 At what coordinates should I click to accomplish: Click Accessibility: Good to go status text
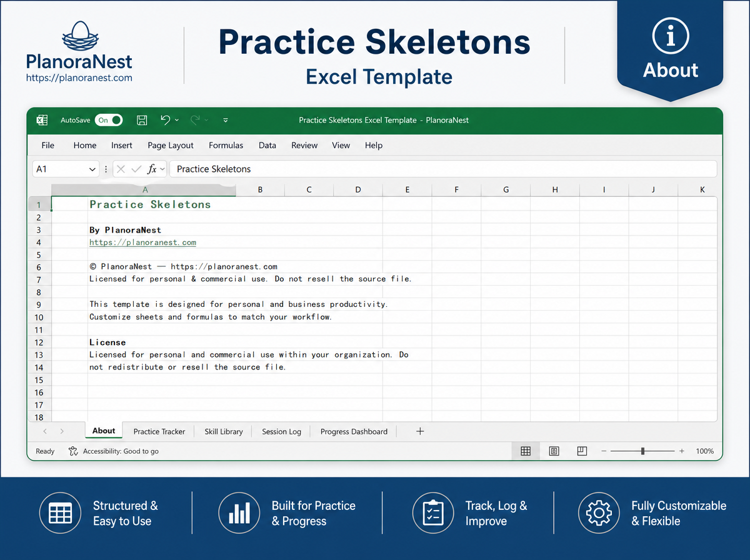tap(121, 451)
